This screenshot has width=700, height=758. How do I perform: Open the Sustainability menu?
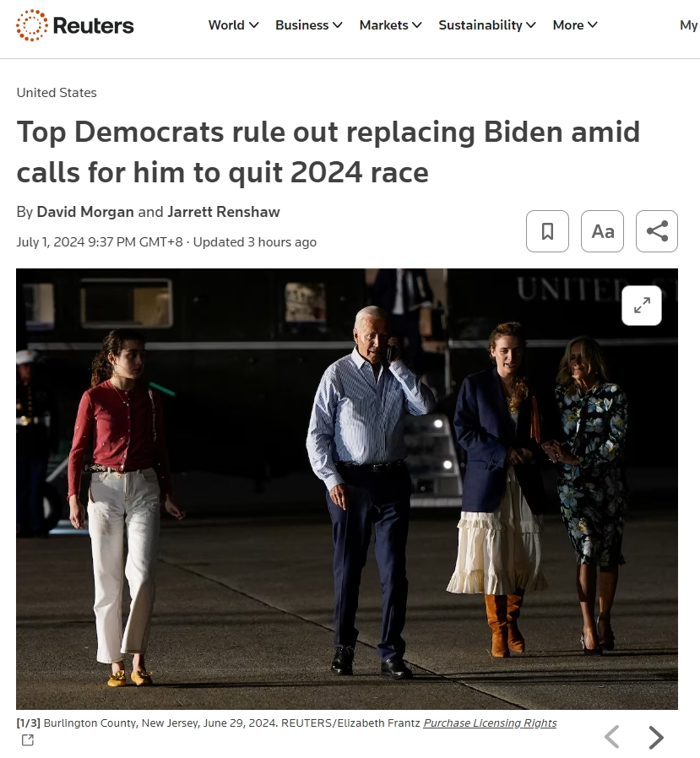click(x=487, y=25)
